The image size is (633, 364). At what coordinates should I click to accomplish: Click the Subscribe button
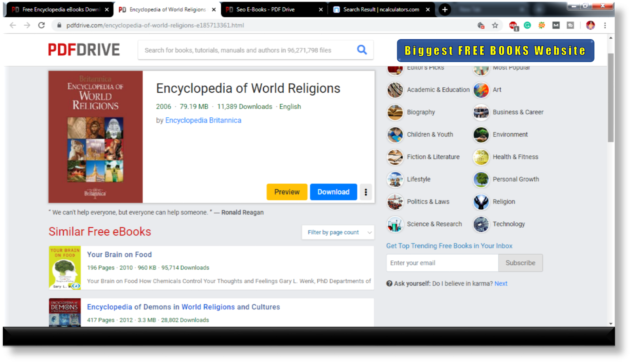(520, 263)
